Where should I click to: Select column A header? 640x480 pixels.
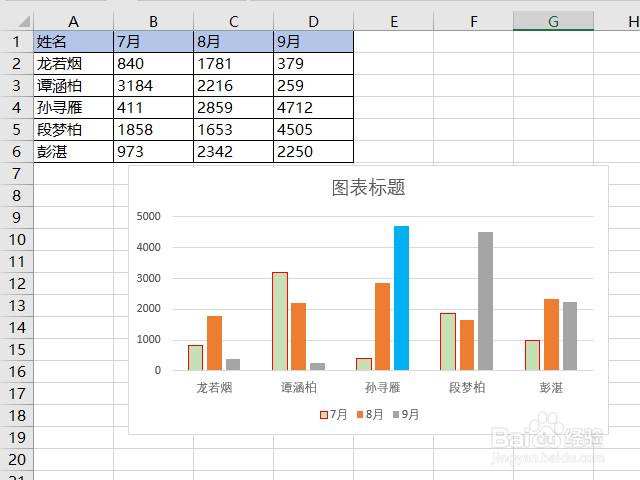point(73,21)
